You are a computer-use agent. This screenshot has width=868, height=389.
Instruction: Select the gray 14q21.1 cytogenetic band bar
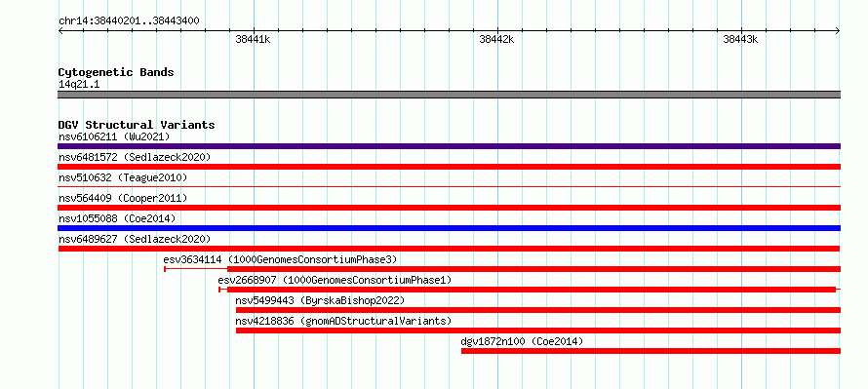449,95
